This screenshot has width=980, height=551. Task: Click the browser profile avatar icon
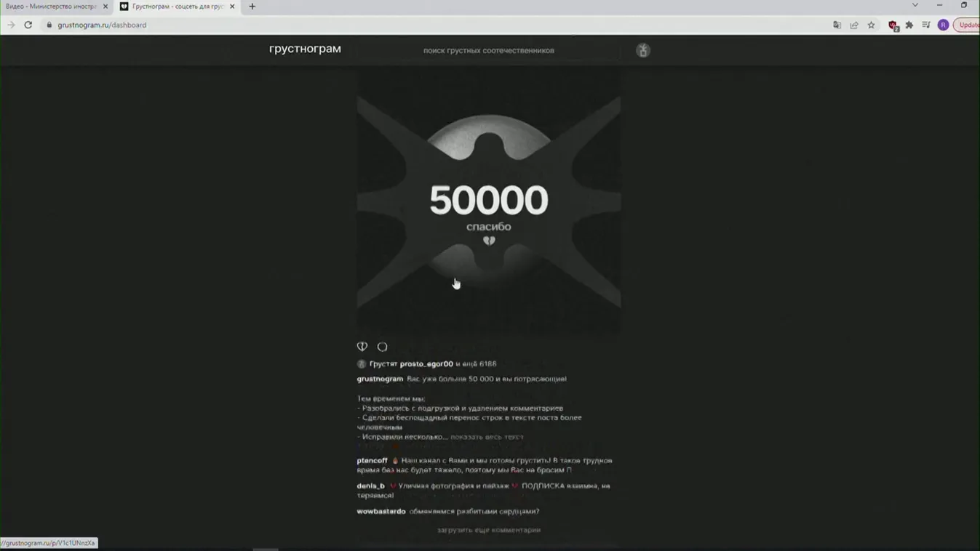pos(943,25)
